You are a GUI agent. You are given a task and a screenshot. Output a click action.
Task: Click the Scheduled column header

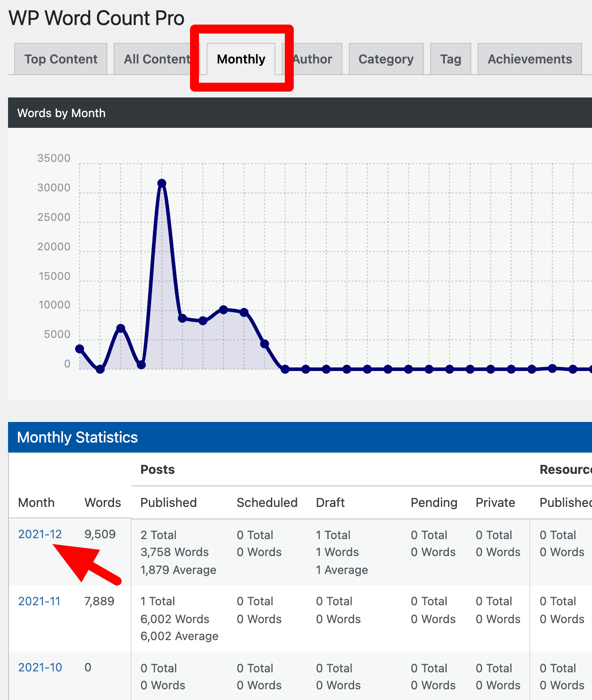267,502
